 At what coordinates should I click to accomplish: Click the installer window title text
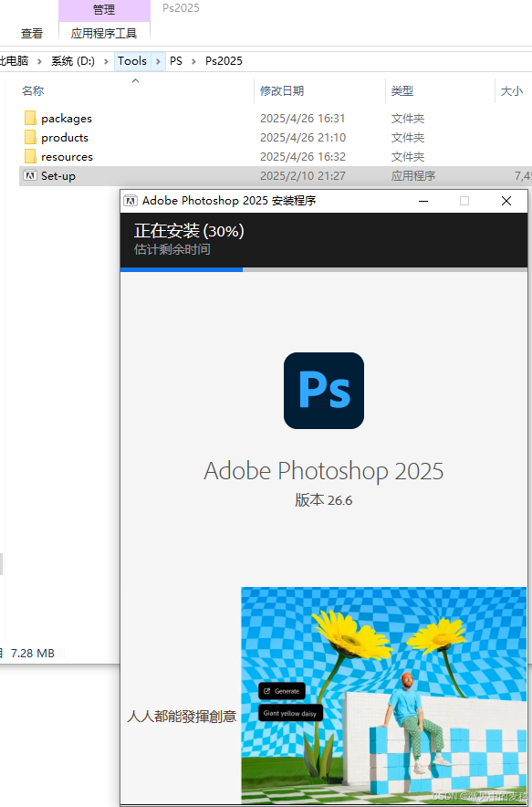pyautogui.click(x=229, y=201)
